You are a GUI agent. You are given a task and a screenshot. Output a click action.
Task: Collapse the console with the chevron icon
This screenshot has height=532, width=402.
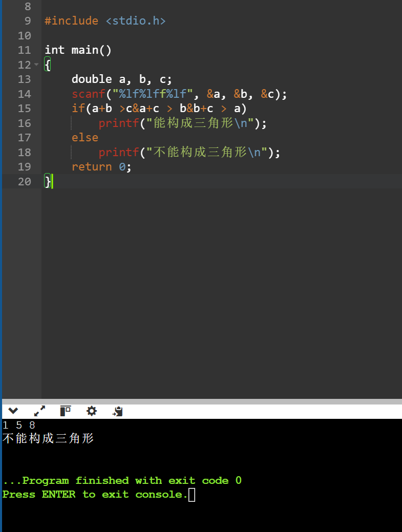click(x=13, y=411)
